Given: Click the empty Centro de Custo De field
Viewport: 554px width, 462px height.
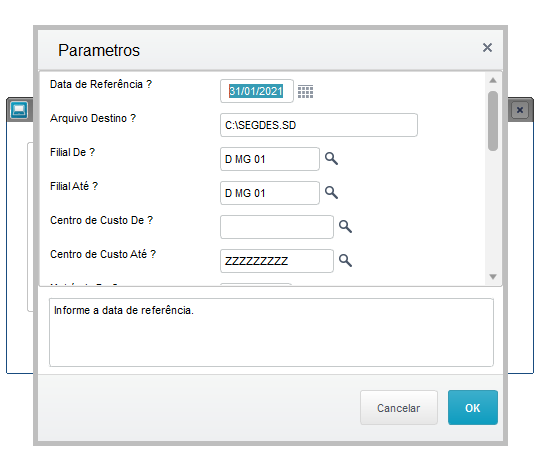Looking at the screenshot, I should [x=277, y=227].
